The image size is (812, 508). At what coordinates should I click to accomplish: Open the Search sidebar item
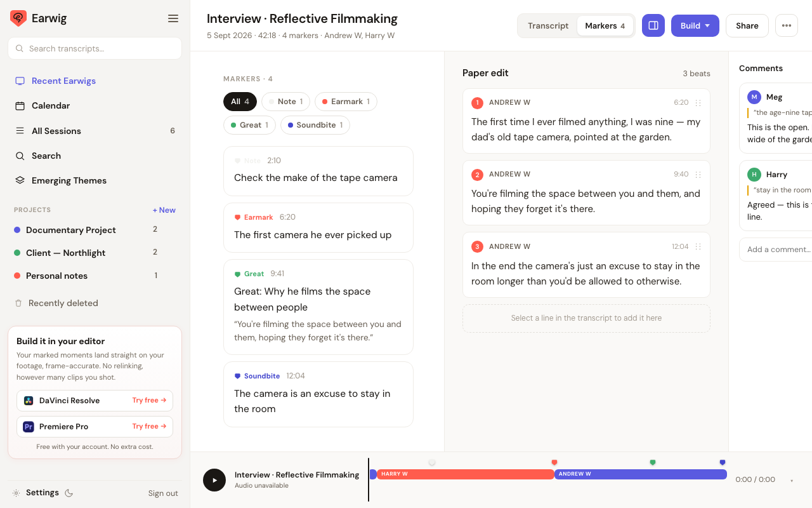click(95, 156)
